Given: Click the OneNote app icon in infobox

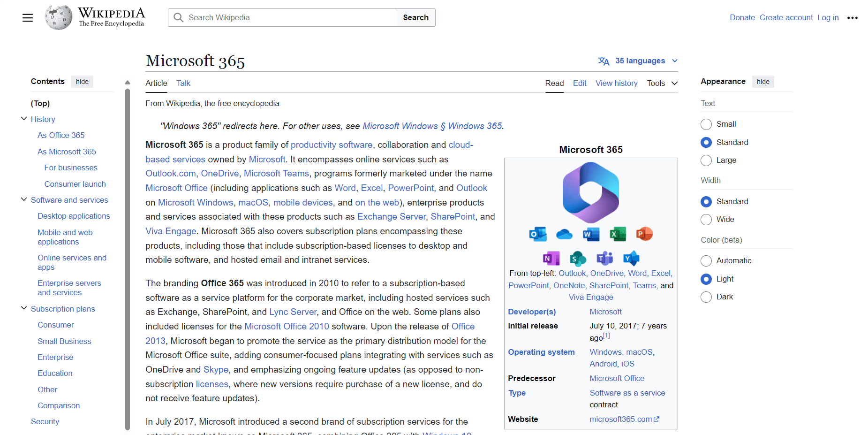Looking at the screenshot, I should [551, 258].
